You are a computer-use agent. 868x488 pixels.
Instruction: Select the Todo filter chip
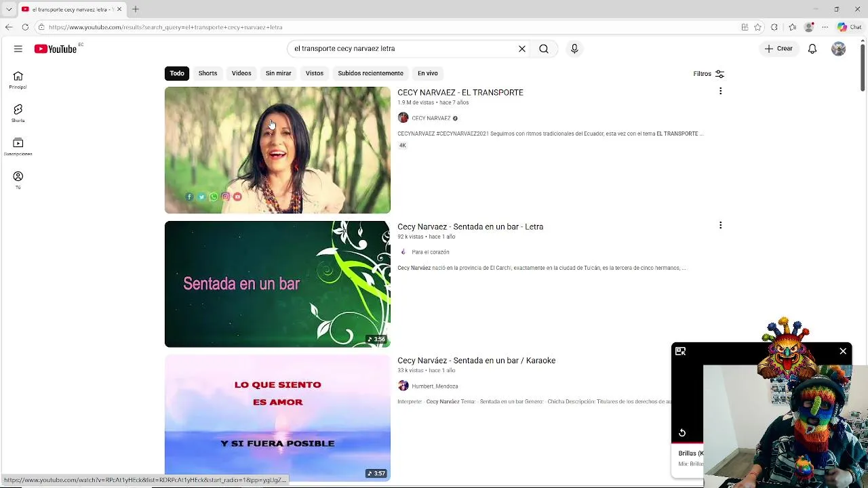[x=177, y=73]
